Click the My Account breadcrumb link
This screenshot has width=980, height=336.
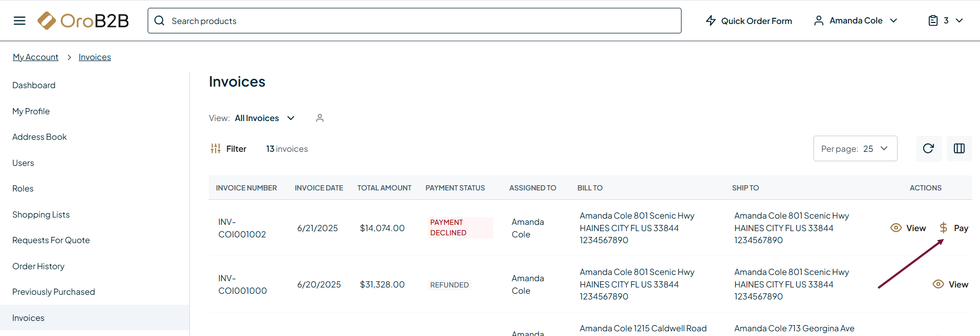tap(35, 57)
